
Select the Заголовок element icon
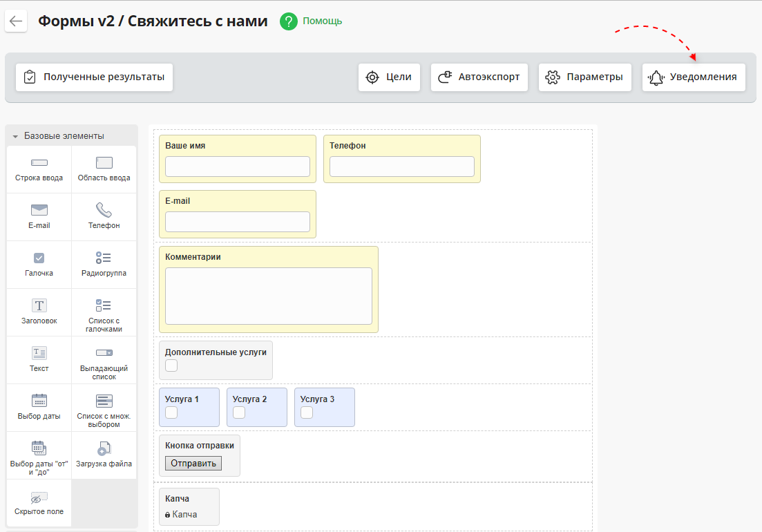[x=39, y=305]
